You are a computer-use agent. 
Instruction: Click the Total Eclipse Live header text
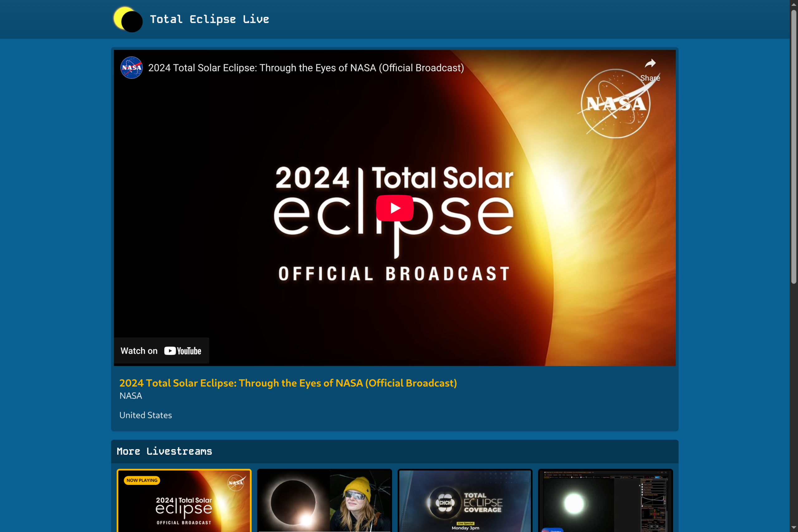point(209,19)
